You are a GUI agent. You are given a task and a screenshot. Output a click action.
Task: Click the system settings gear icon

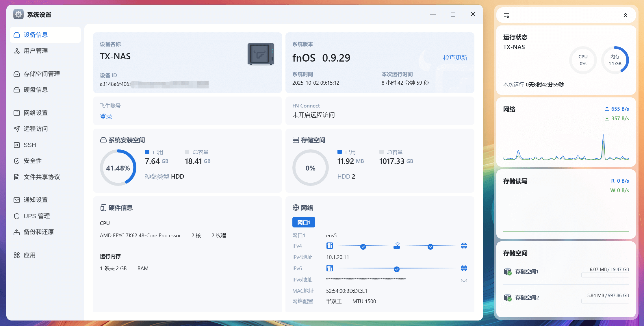coord(18,14)
